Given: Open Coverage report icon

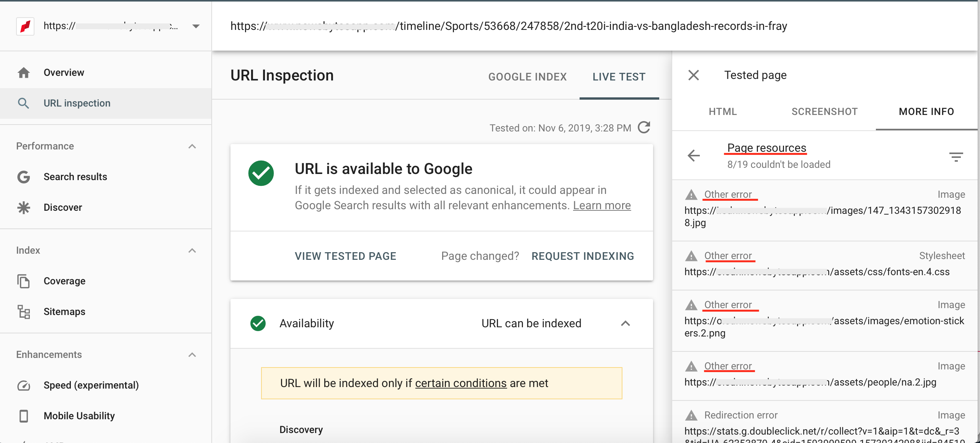Looking at the screenshot, I should click(x=24, y=281).
